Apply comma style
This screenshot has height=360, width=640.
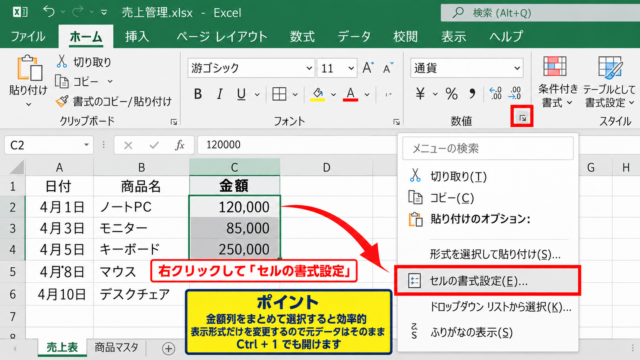pyautogui.click(x=472, y=94)
